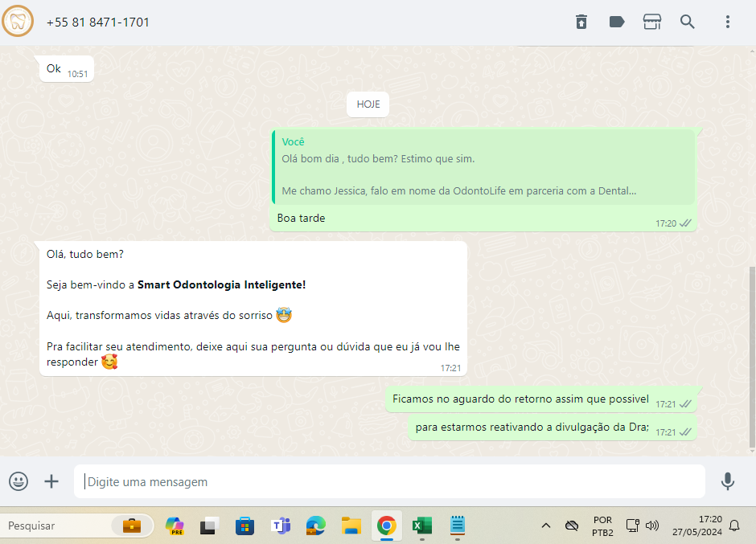
Task: Click the plus attach button
Action: (x=51, y=481)
